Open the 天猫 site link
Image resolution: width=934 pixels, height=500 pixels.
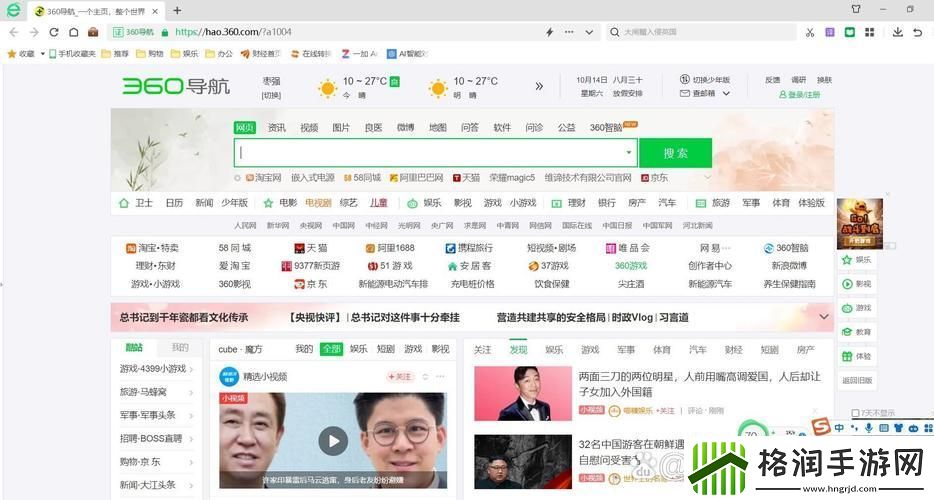click(310, 248)
